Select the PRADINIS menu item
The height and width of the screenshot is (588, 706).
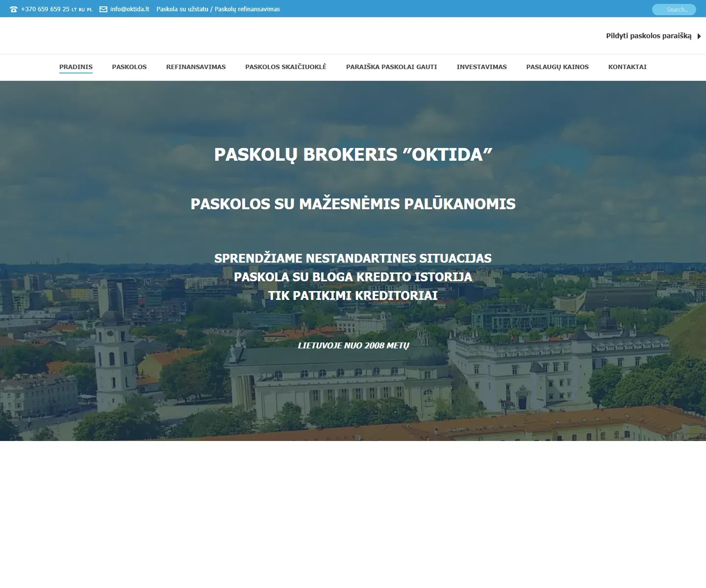coord(76,67)
